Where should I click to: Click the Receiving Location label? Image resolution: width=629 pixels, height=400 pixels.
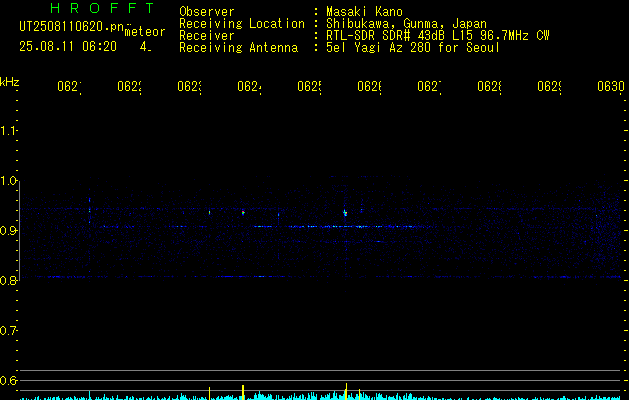(242, 24)
